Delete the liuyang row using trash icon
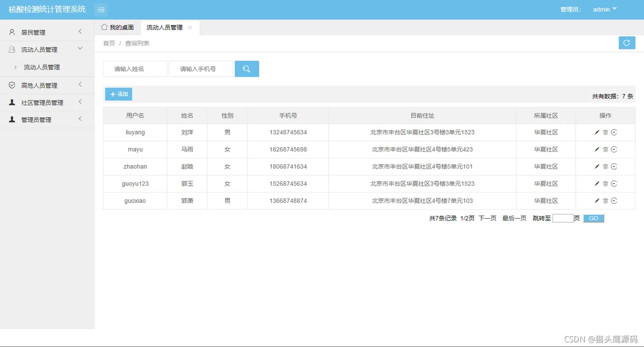Image resolution: width=644 pixels, height=347 pixels. (605, 133)
